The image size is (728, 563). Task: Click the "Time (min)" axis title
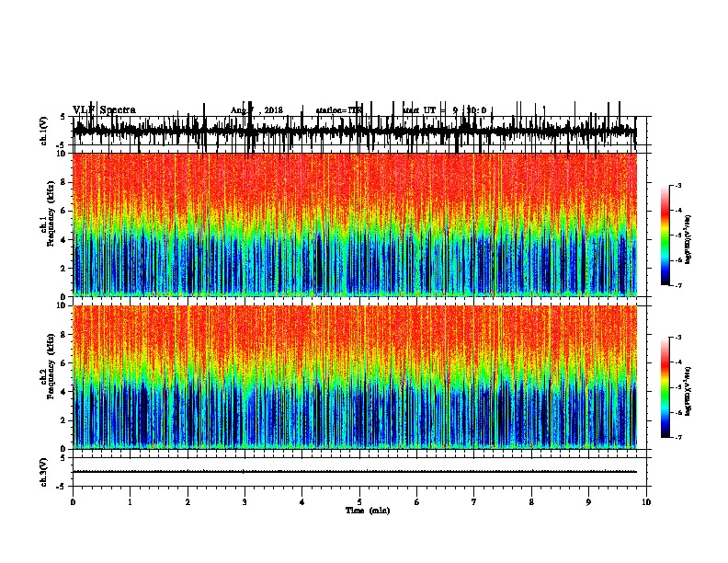pos(368,511)
